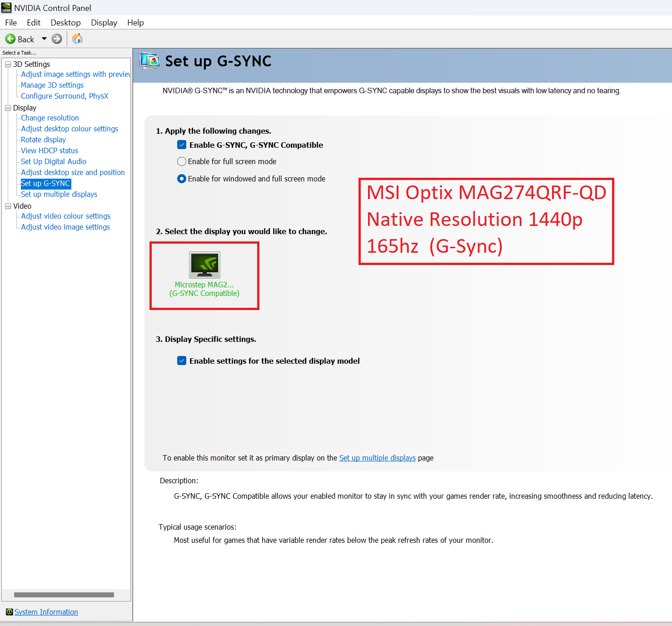This screenshot has width=672, height=626.
Task: Open Manage 3D settings
Action: click(x=52, y=85)
